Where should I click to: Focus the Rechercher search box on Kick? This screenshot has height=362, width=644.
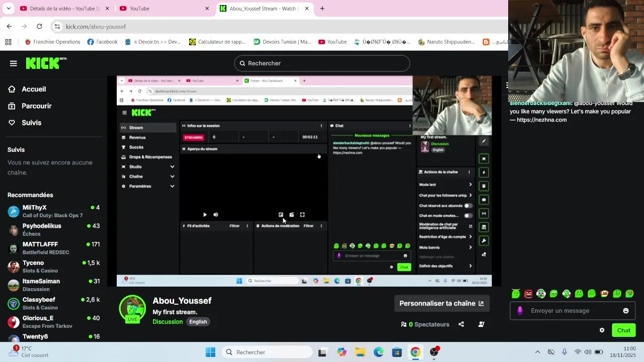(x=322, y=63)
